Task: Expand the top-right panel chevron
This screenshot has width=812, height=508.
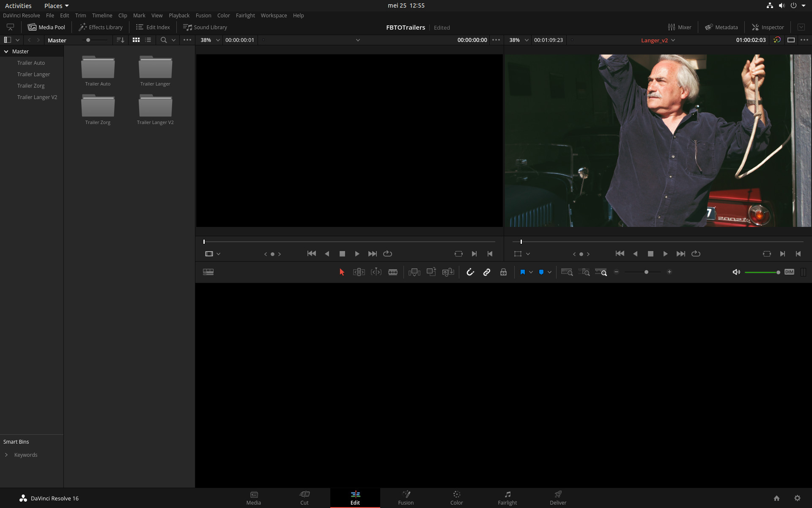Action: pos(801,27)
